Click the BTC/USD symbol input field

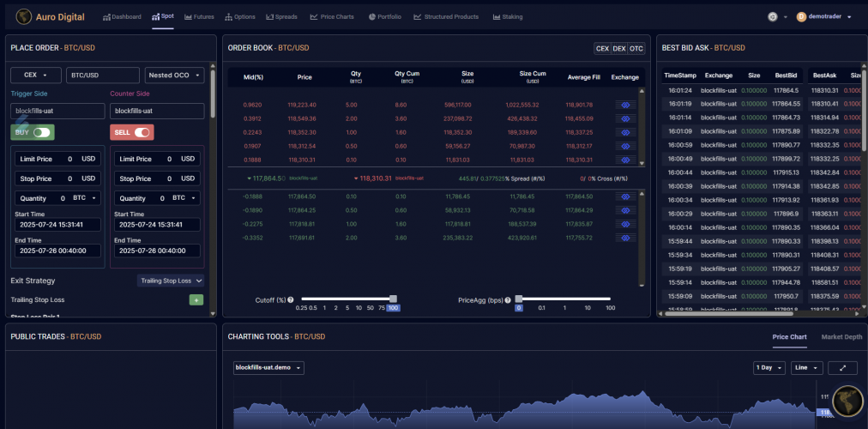[102, 75]
